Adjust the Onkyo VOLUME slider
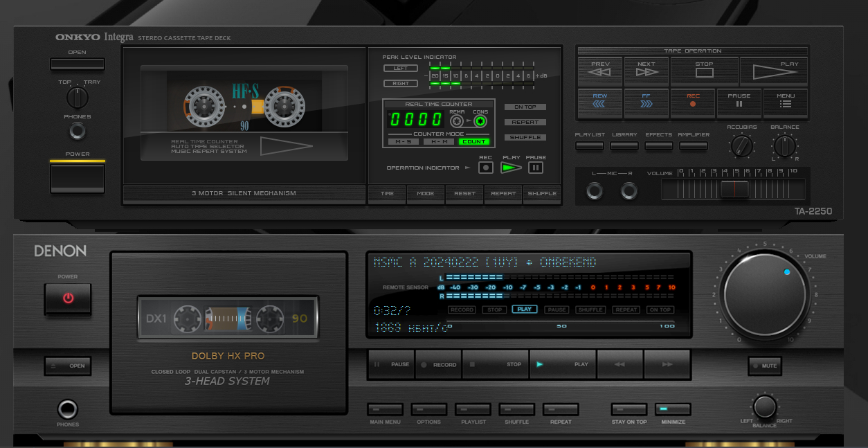The image size is (868, 448). click(734, 189)
